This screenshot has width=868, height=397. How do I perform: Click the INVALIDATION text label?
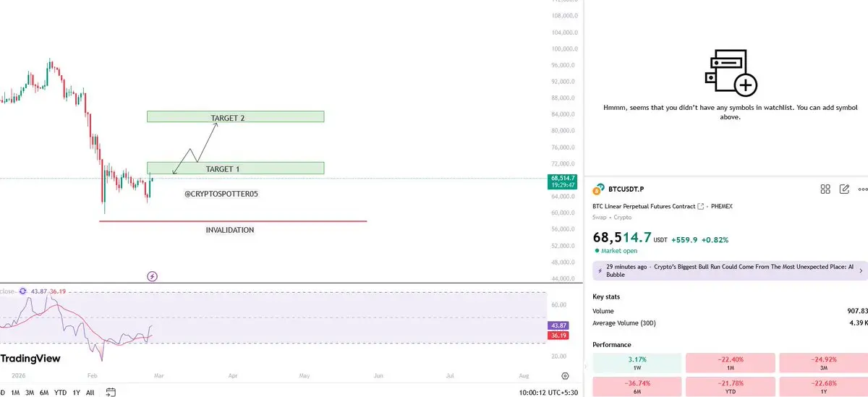(230, 230)
